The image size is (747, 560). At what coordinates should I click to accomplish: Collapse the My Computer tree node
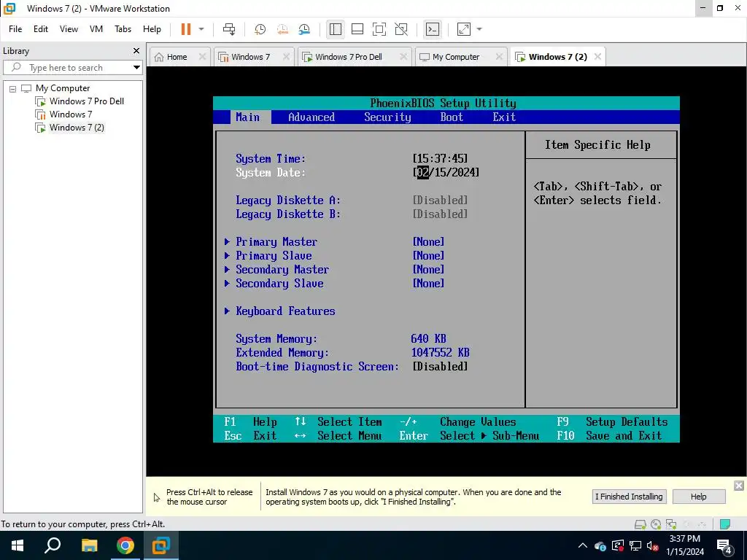tap(13, 88)
